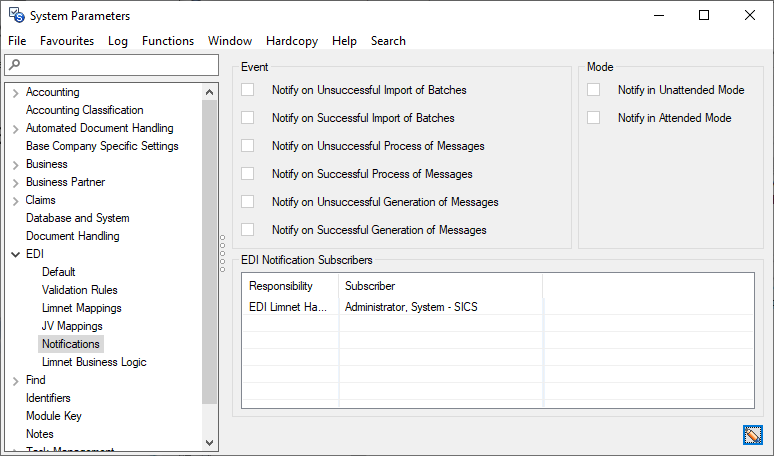Select Limnet Business Logic tree item
This screenshot has height=456, width=774.
(94, 362)
